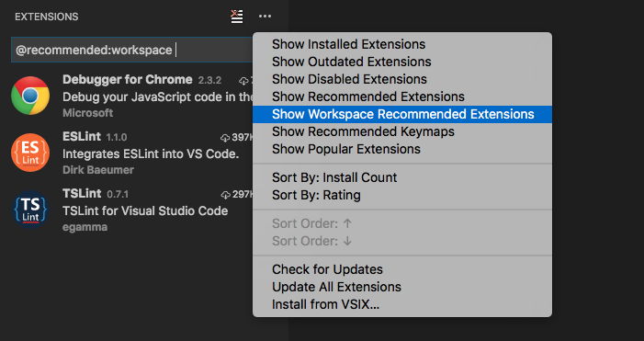Click the TSLint extension logo

[30, 210]
